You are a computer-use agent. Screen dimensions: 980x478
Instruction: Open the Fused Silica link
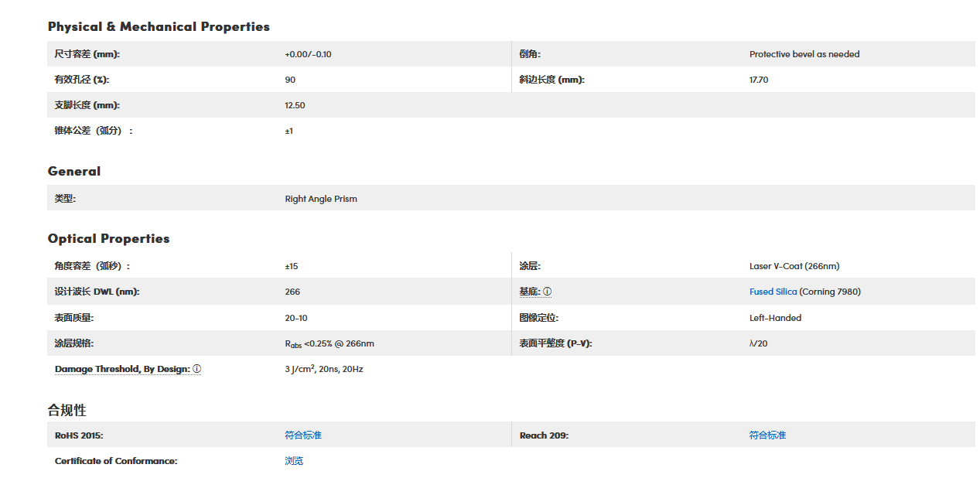[773, 292]
